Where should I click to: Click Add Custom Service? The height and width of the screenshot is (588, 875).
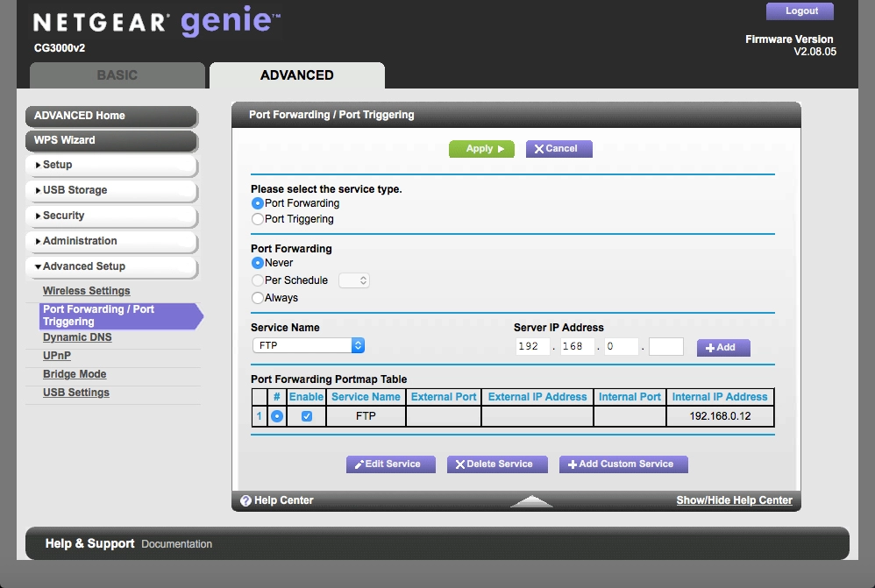(623, 464)
